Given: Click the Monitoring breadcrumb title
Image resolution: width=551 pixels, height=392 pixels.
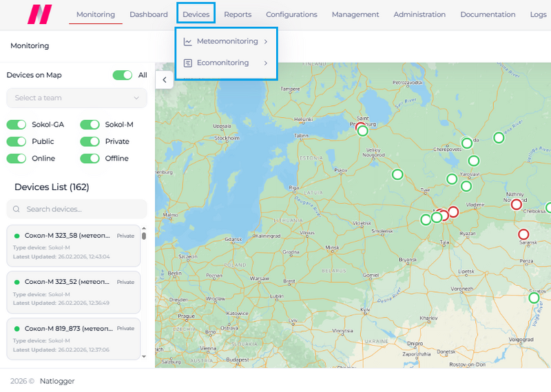Looking at the screenshot, I should pos(30,45).
